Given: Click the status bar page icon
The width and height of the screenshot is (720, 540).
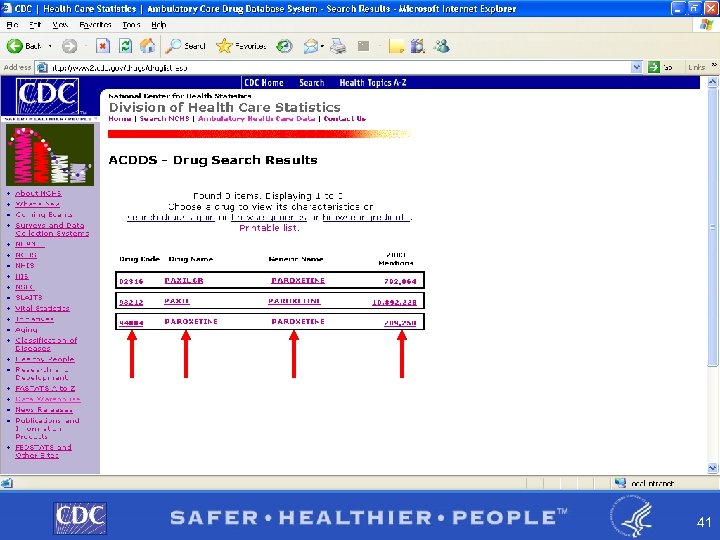Looking at the screenshot, I should click(6, 483).
